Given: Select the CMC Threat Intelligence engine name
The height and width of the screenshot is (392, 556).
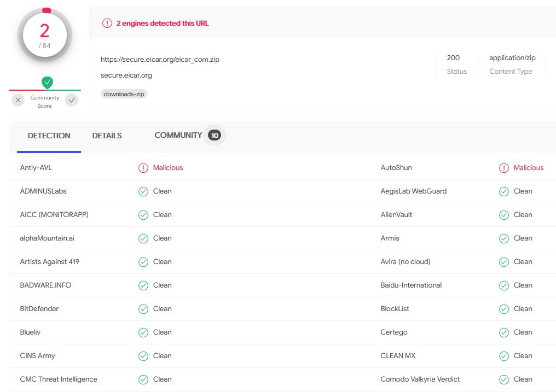Looking at the screenshot, I should [x=59, y=379].
